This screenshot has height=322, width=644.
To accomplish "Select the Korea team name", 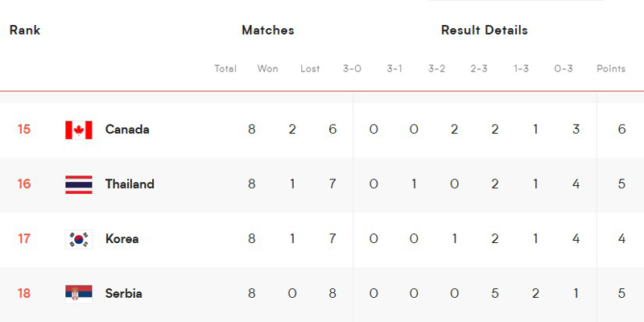I will point(122,238).
